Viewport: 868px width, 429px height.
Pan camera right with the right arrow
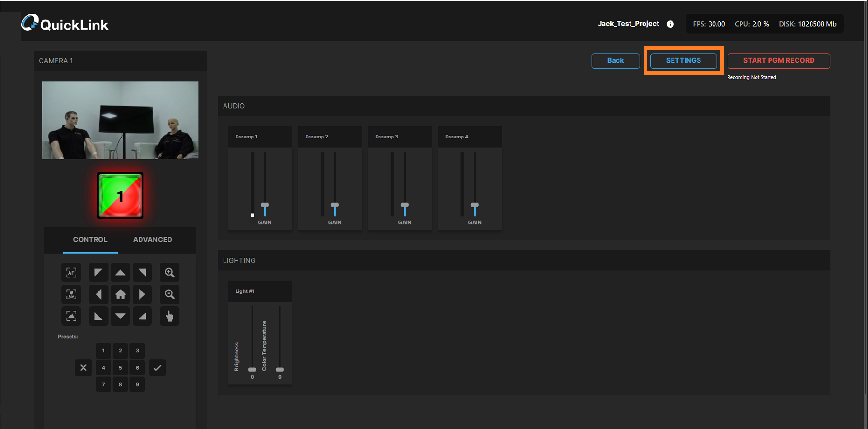coord(142,294)
